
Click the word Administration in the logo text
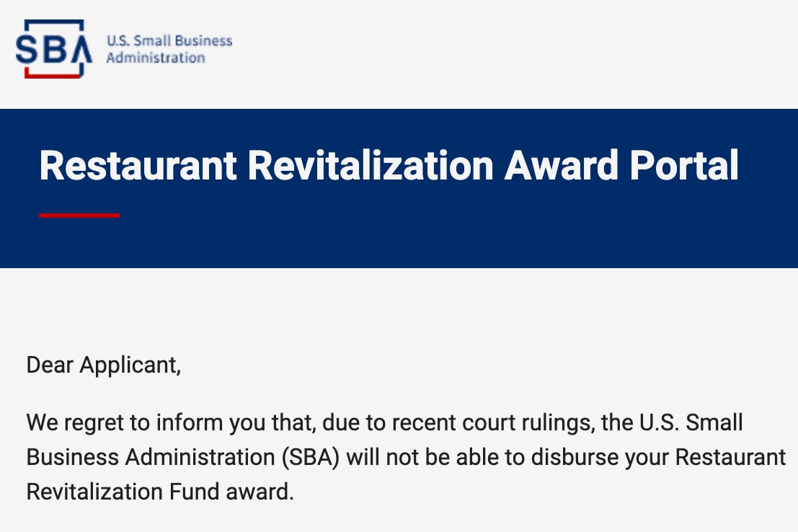[x=155, y=58]
